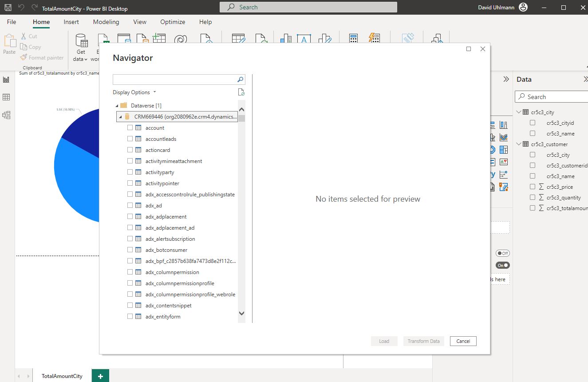Check the account table checkbox
588x382 pixels.
click(x=130, y=127)
